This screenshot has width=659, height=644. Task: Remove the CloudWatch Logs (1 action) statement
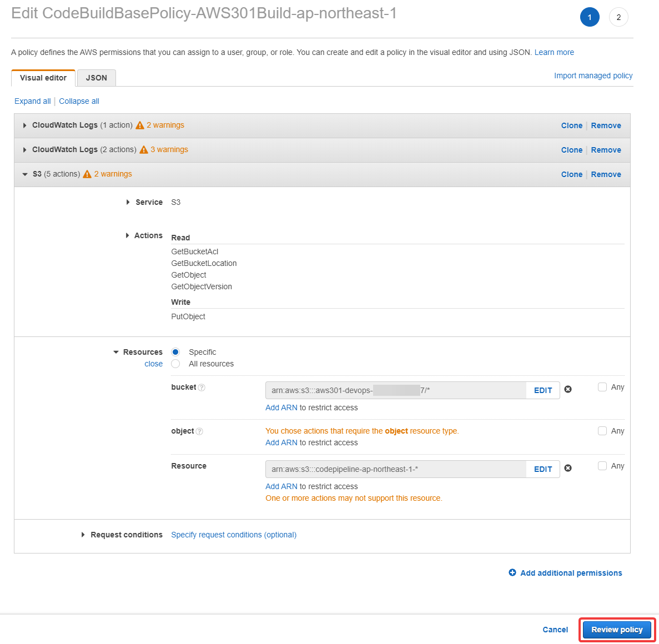[x=606, y=125]
